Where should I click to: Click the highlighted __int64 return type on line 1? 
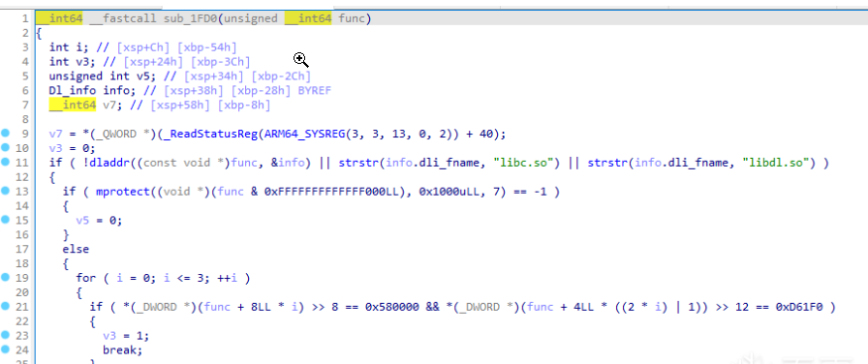coord(59,18)
